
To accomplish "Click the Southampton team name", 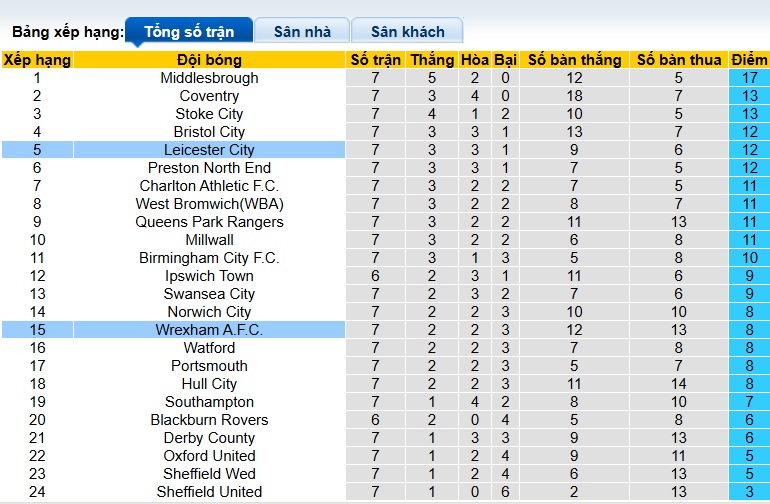I will [209, 402].
